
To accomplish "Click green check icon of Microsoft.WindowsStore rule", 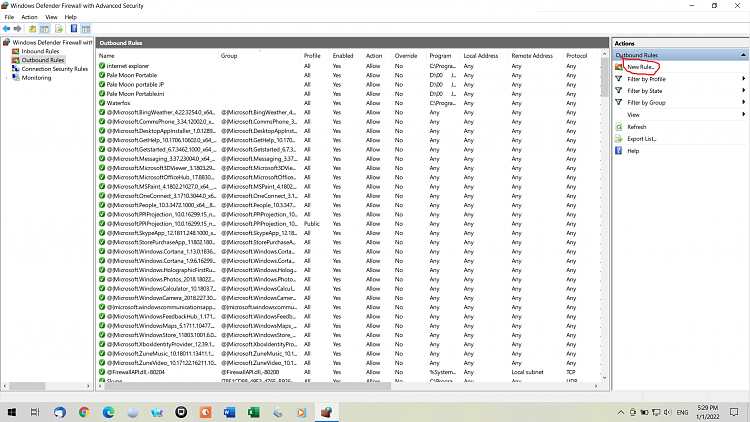I will coord(102,335).
